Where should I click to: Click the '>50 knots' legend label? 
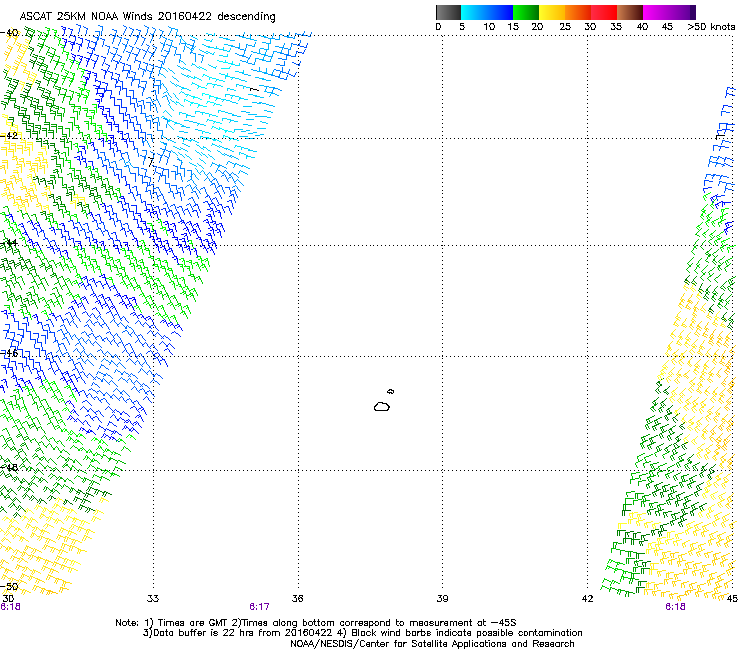(711, 27)
